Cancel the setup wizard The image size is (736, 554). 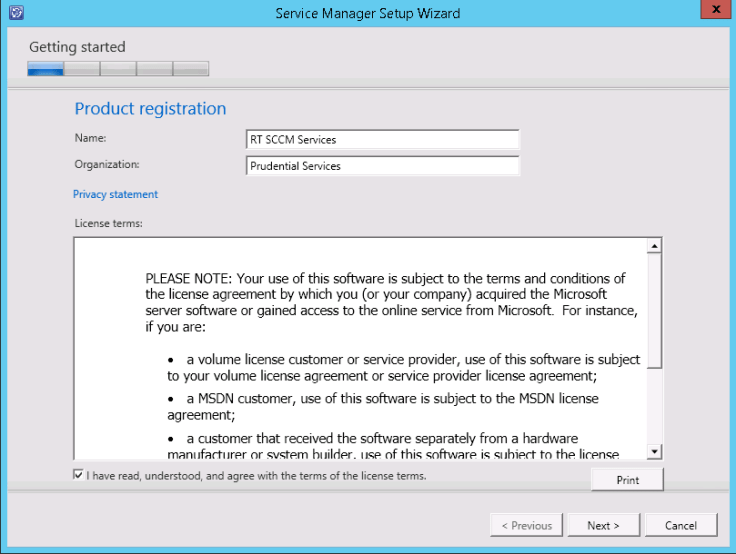pos(681,525)
